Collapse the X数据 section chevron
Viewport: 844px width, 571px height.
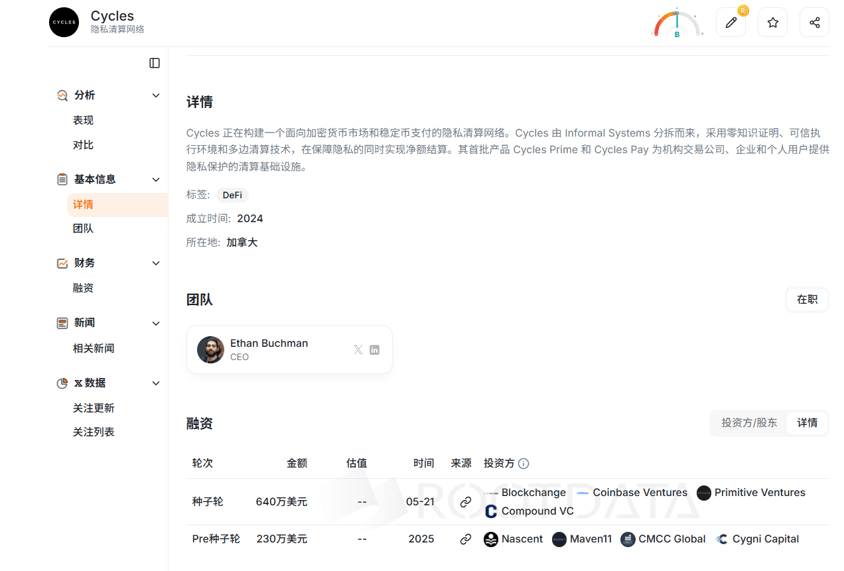coord(156,383)
